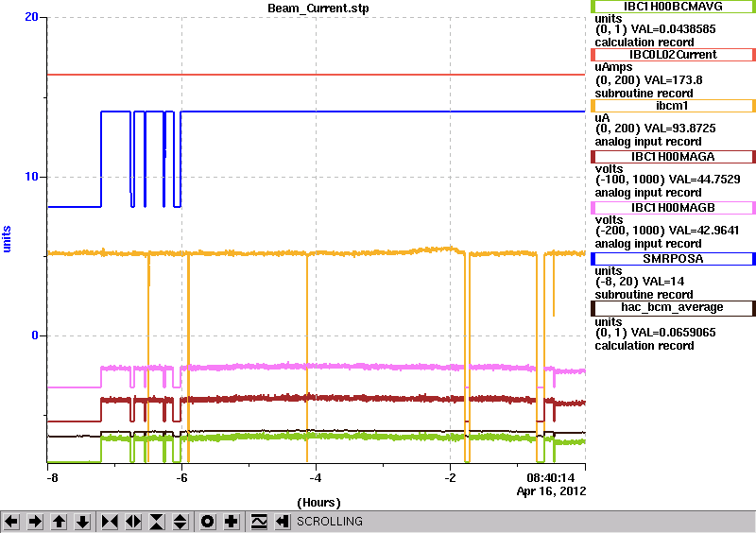756x533 pixels.
Task: Click the circle auto-scale toolbar icon
Action: (x=208, y=522)
